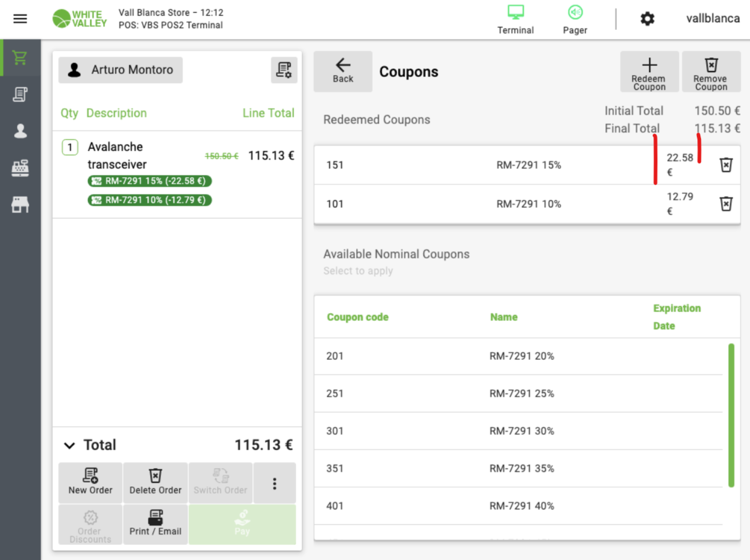Select customer Arturo Montoro button
Screen dimensions: 750x560
[x=121, y=70]
